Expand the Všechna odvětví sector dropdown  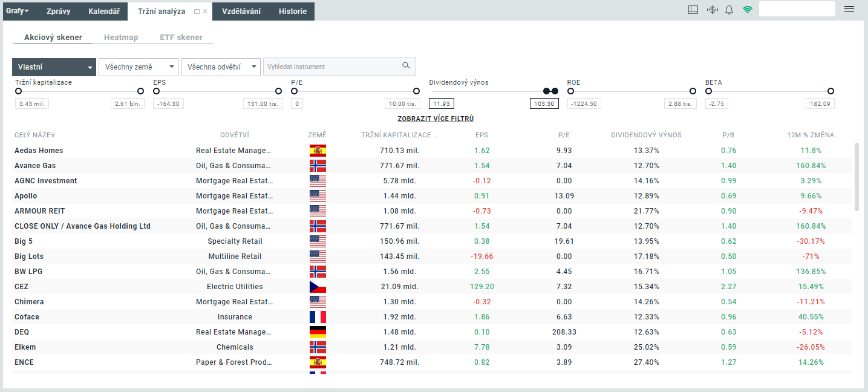click(220, 67)
